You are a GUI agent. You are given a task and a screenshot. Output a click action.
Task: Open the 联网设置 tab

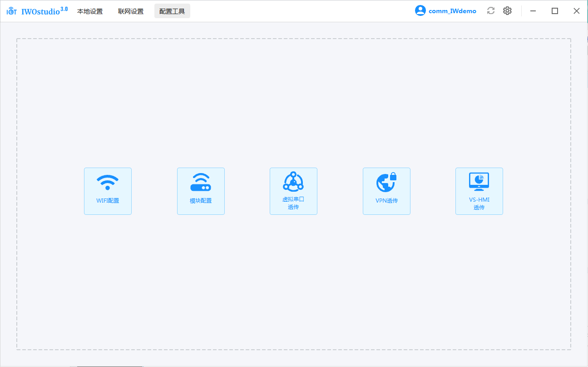131,11
